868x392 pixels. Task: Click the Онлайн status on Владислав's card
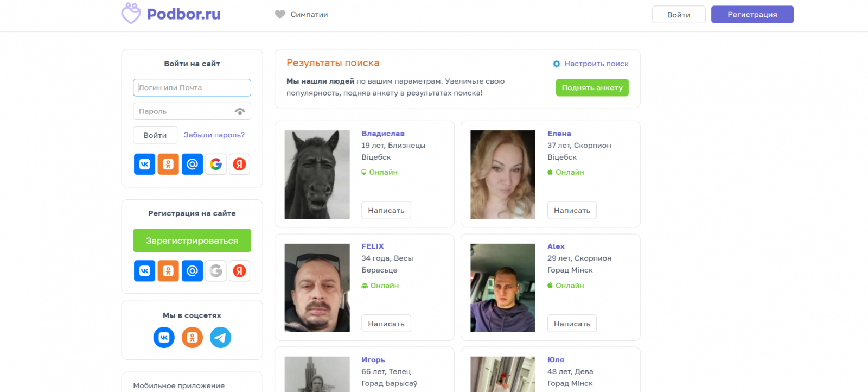pos(380,172)
